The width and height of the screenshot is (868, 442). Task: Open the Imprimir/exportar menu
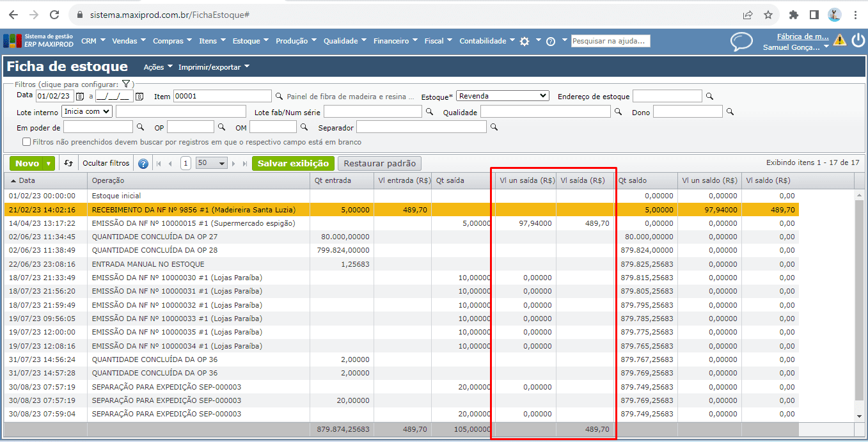click(214, 67)
